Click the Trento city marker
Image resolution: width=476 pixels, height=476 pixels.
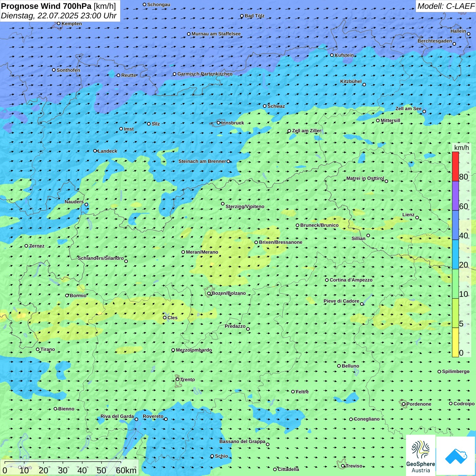pos(177,379)
